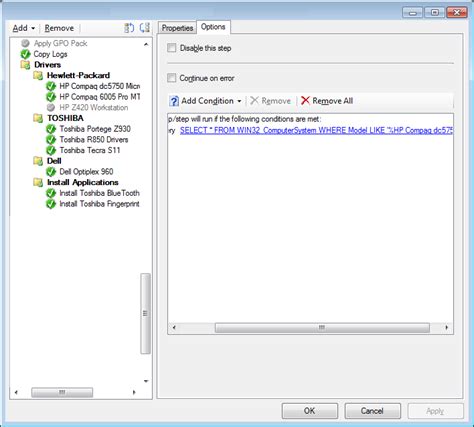This screenshot has height=427, width=474.
Task: Open the Add Condition dropdown arrow
Action: (239, 101)
